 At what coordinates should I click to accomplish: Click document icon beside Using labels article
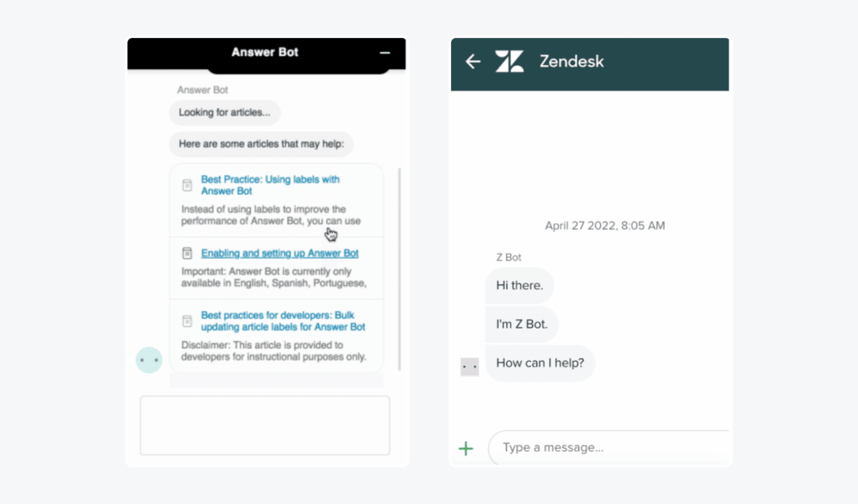(187, 185)
